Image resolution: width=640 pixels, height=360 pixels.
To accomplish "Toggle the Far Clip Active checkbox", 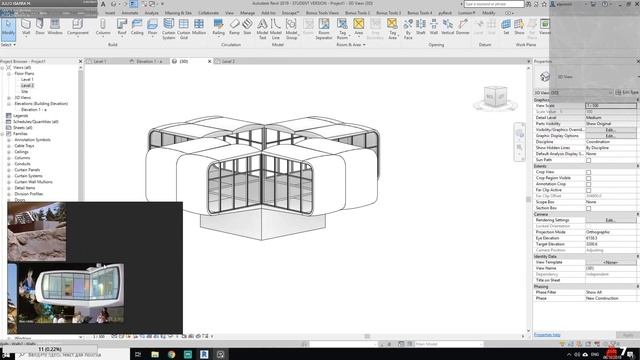I will point(588,190).
